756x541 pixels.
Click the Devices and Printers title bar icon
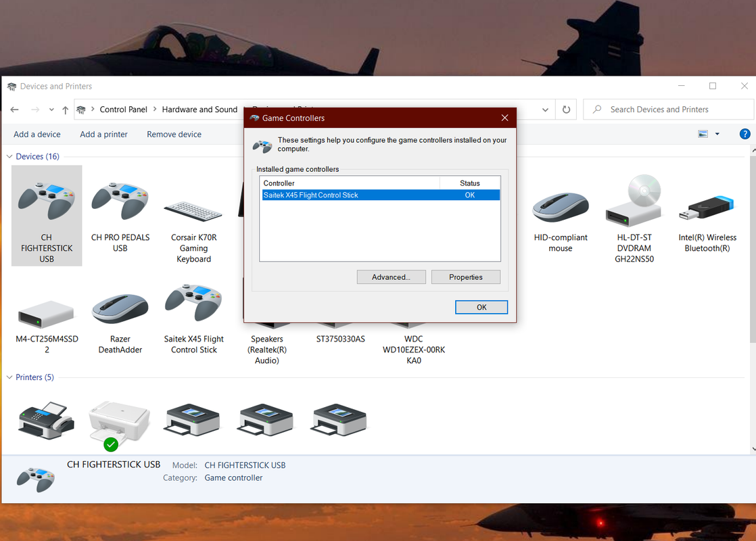tap(11, 87)
